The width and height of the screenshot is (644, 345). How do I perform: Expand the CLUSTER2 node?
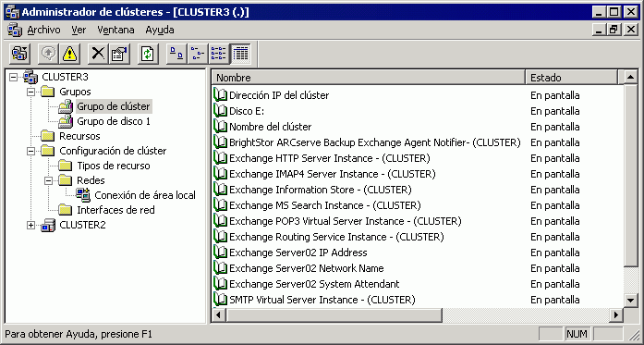(31, 225)
